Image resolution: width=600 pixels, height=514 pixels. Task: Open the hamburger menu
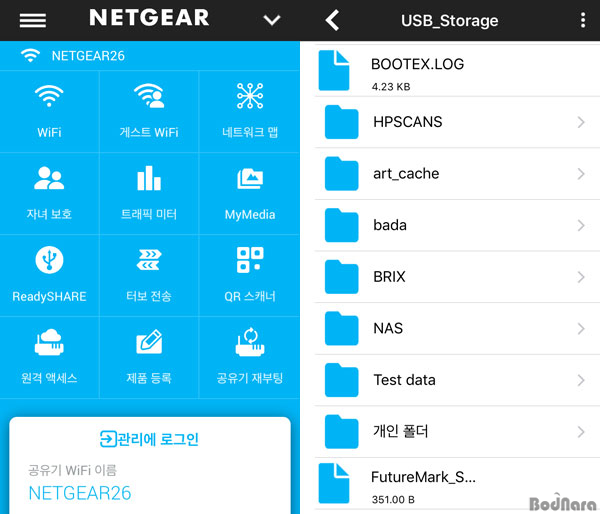[33, 20]
